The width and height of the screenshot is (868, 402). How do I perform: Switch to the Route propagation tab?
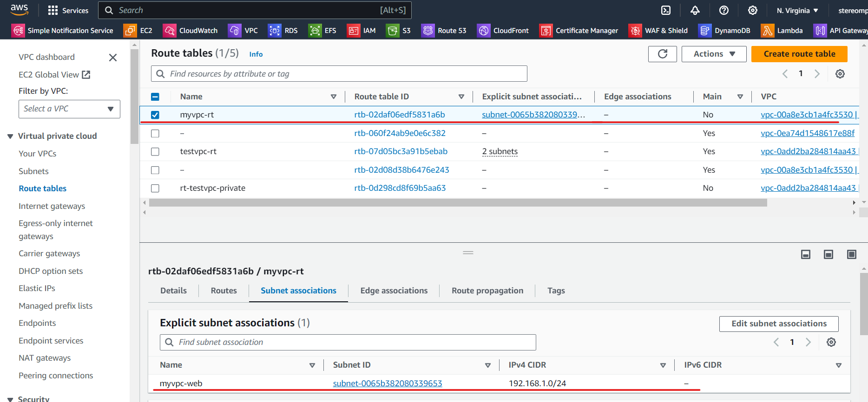(487, 291)
